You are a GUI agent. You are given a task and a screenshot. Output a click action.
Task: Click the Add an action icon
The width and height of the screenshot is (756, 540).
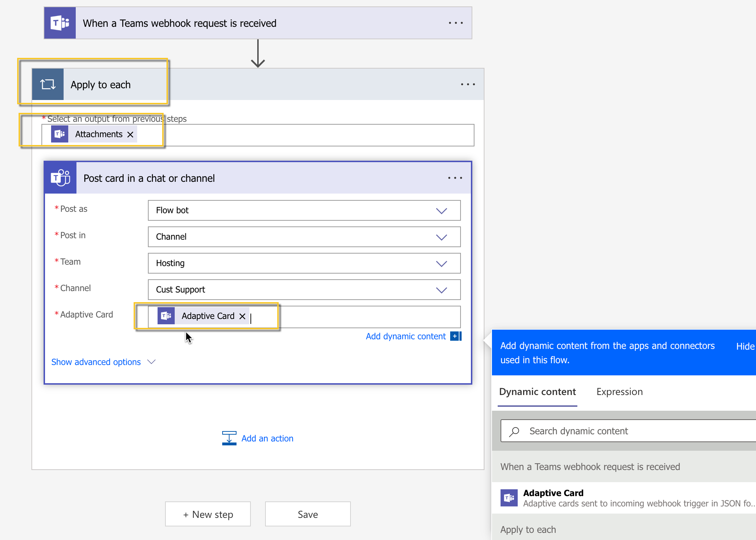tap(229, 438)
